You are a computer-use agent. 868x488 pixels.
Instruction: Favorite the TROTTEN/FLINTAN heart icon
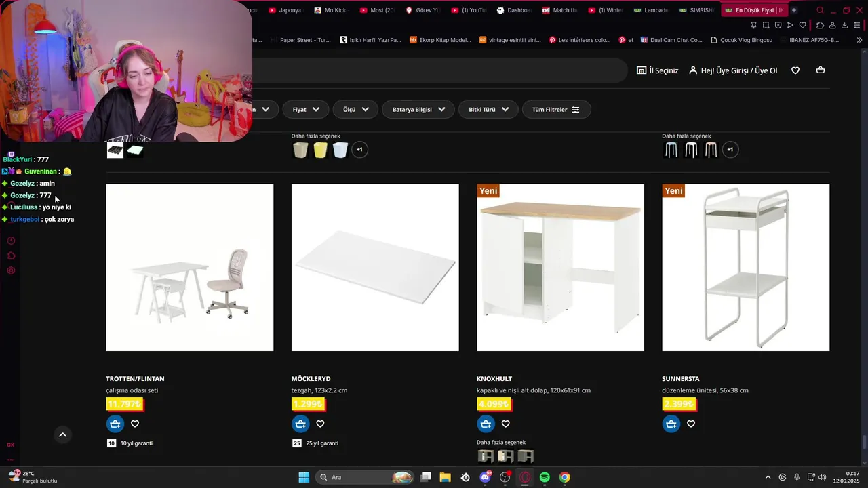pos(135,424)
